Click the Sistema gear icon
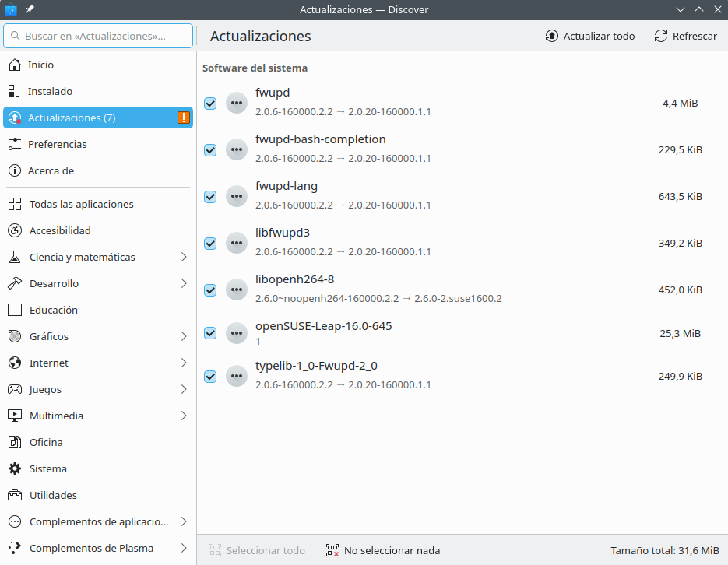The image size is (728, 565). pos(14,469)
